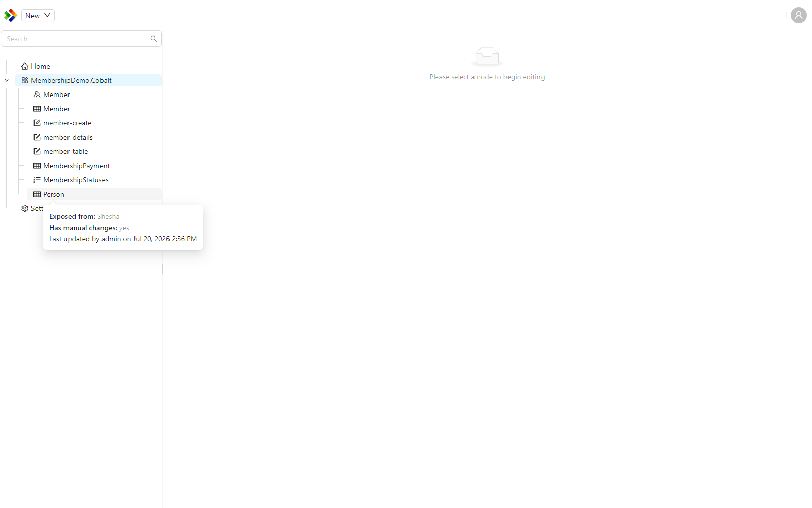Click the Member role (people) icon

(37, 94)
